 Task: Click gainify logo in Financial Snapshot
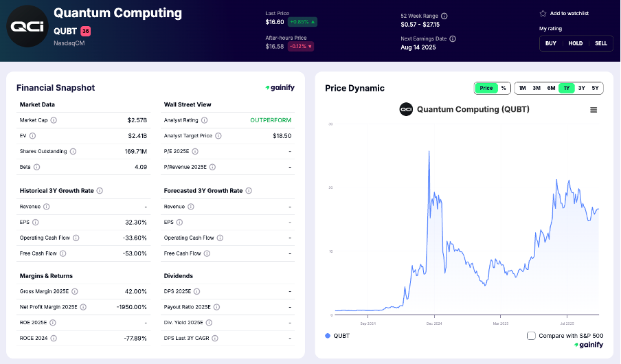click(x=280, y=87)
